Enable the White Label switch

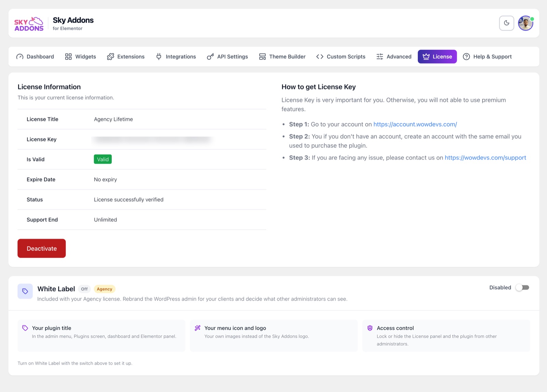(522, 288)
